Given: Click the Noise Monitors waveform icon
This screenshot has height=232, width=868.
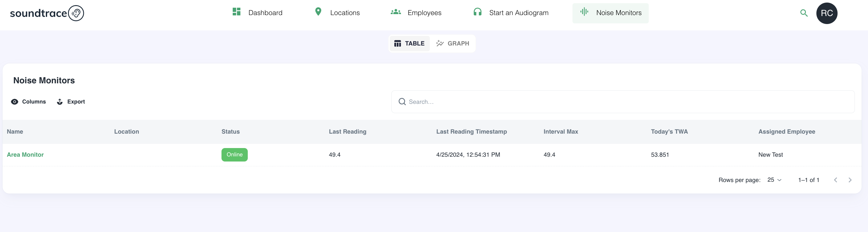Looking at the screenshot, I should pos(584,12).
